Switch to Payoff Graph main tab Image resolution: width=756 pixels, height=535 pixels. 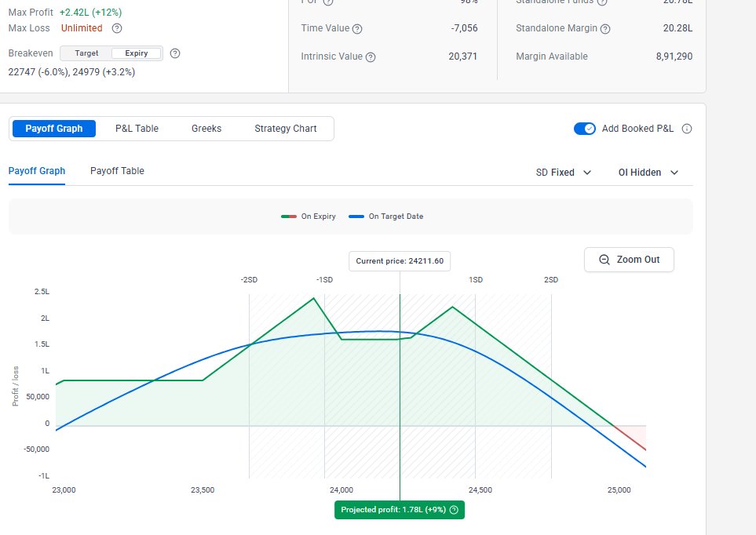click(54, 129)
